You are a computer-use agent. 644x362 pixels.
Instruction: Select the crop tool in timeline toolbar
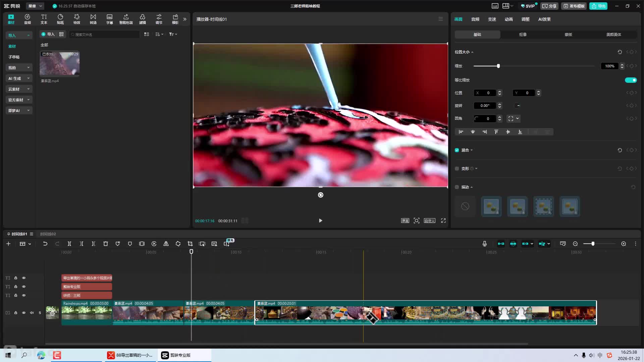pyautogui.click(x=190, y=244)
